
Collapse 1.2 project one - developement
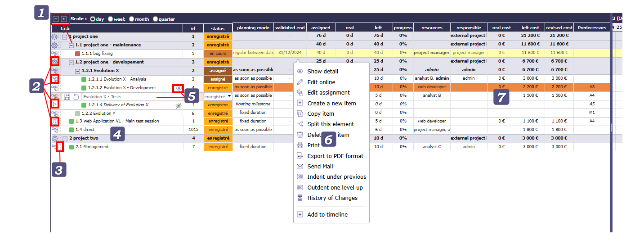[71, 62]
